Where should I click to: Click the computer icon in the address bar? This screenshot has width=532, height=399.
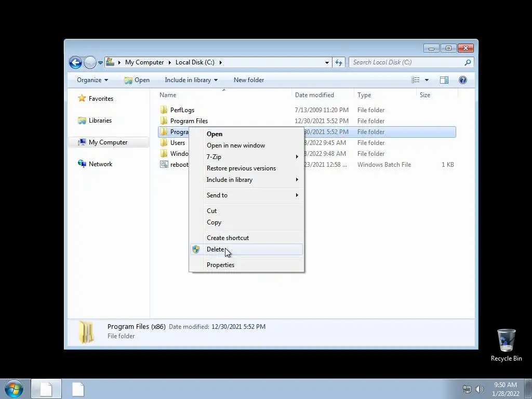pos(110,62)
